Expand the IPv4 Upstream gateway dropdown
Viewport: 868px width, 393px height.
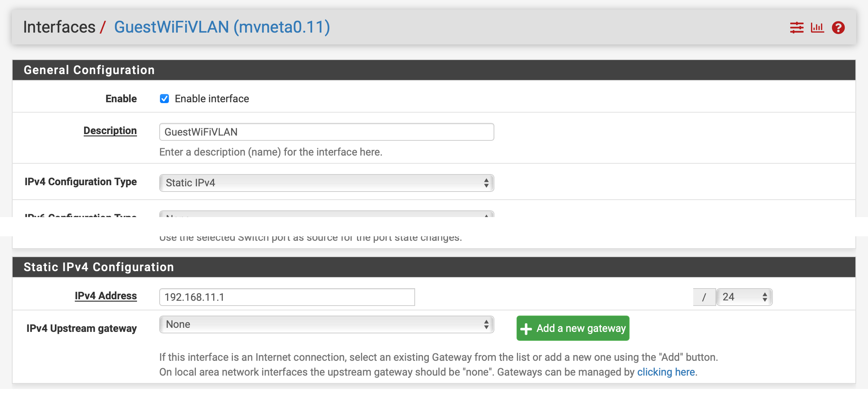(326, 324)
